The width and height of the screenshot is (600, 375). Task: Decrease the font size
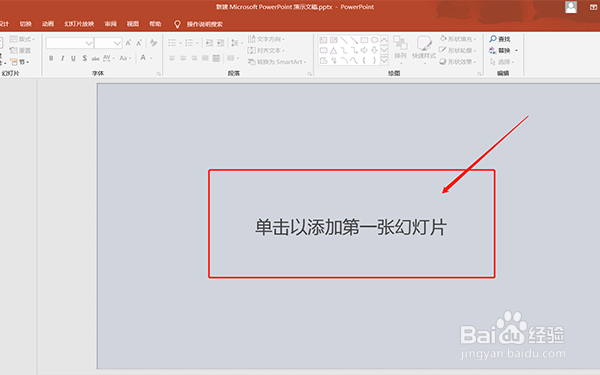tap(139, 43)
